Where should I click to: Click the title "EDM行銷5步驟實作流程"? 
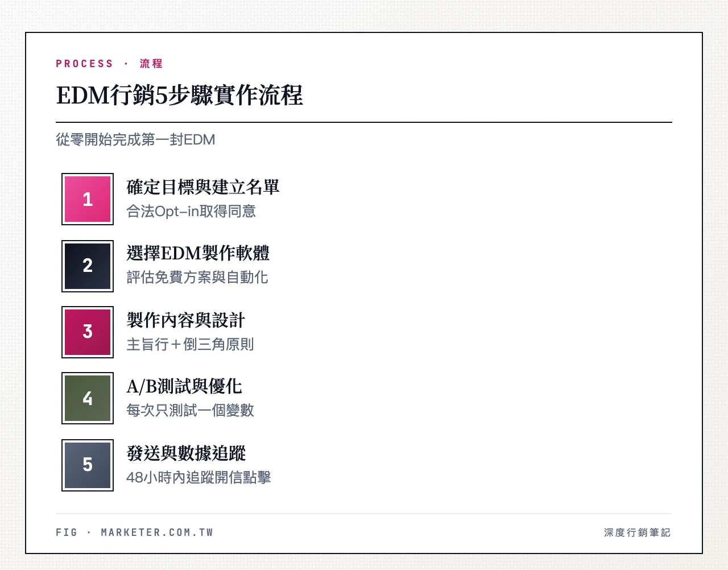pos(179,95)
